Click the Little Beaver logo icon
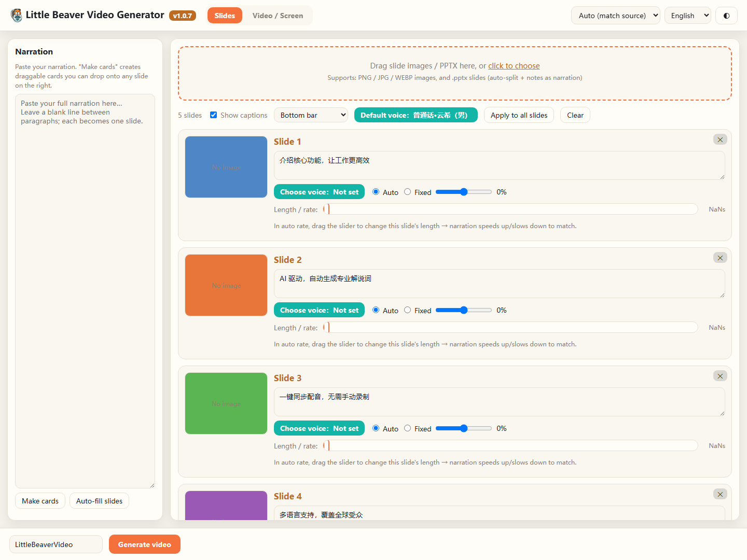The height and width of the screenshot is (560, 747). [x=17, y=15]
